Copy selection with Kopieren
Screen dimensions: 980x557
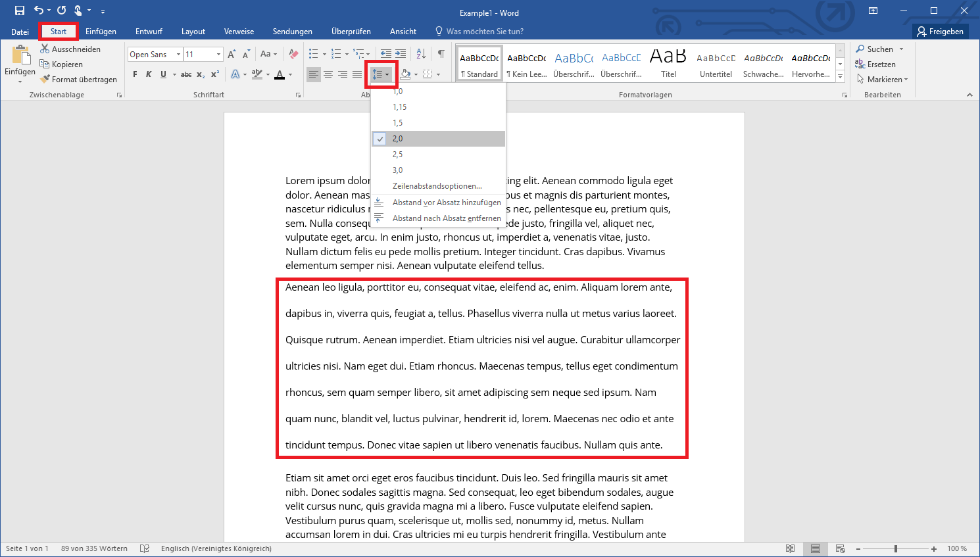[61, 64]
